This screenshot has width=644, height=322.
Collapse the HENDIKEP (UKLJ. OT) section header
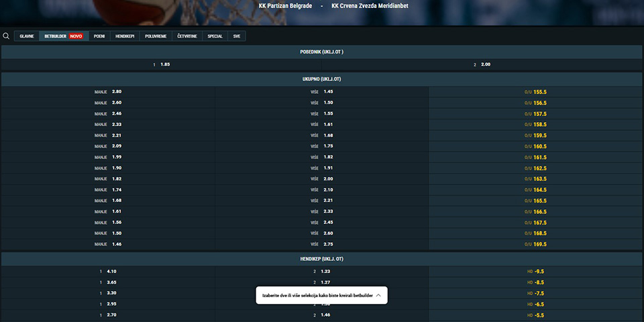click(322, 259)
